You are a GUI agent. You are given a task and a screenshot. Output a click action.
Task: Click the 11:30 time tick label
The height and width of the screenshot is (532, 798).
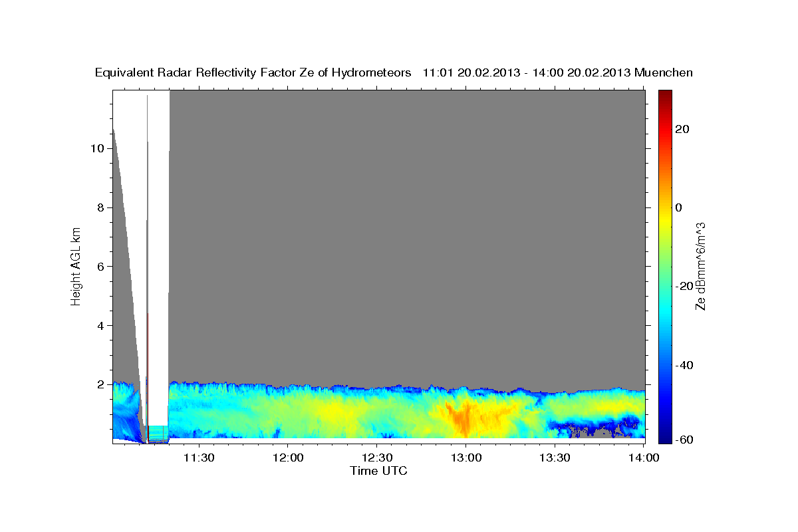tap(198, 458)
